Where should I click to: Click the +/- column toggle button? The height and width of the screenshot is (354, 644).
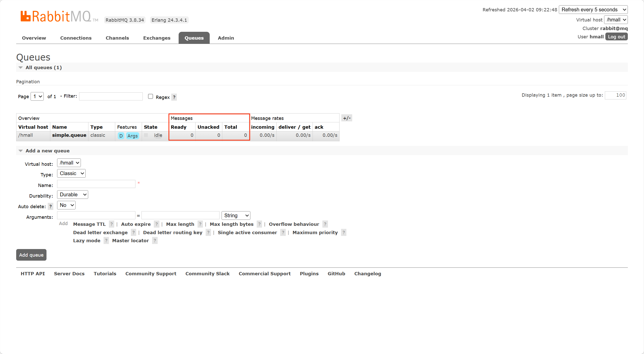pyautogui.click(x=347, y=118)
